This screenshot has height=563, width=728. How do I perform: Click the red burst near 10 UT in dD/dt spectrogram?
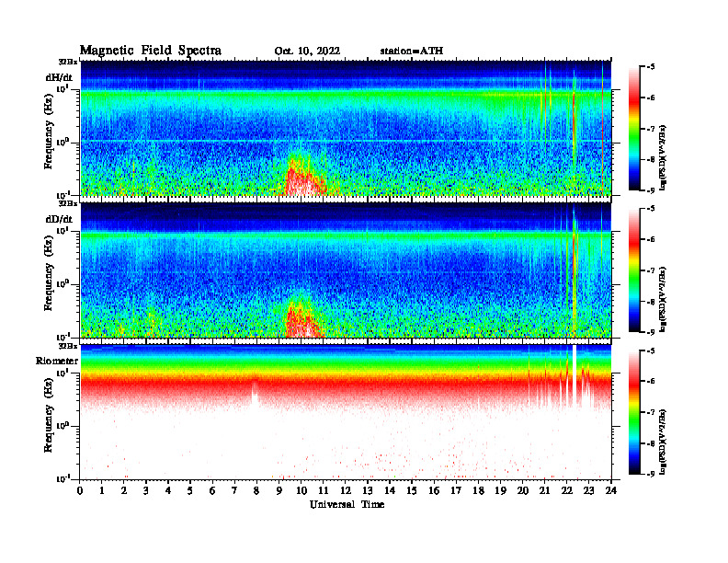click(302, 320)
